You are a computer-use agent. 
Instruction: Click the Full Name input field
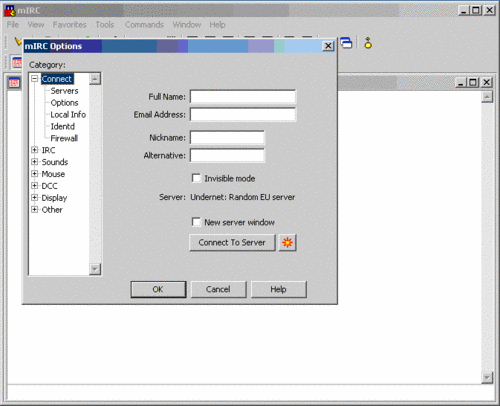pyautogui.click(x=243, y=97)
